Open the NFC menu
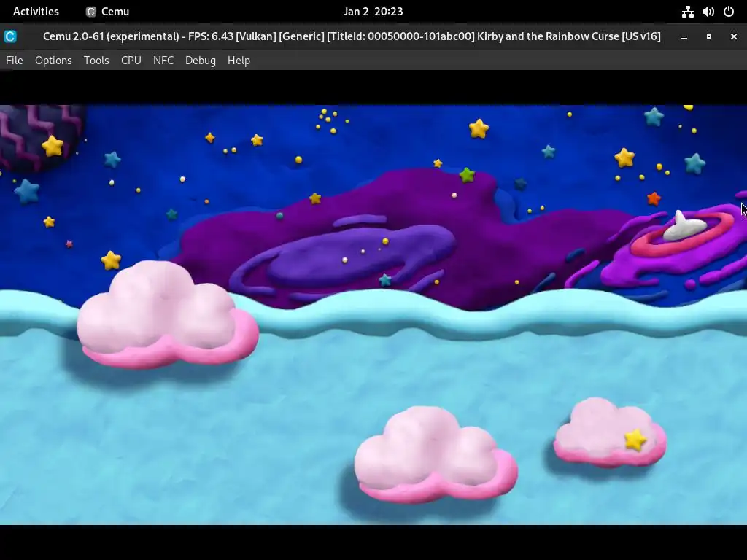 (163, 61)
